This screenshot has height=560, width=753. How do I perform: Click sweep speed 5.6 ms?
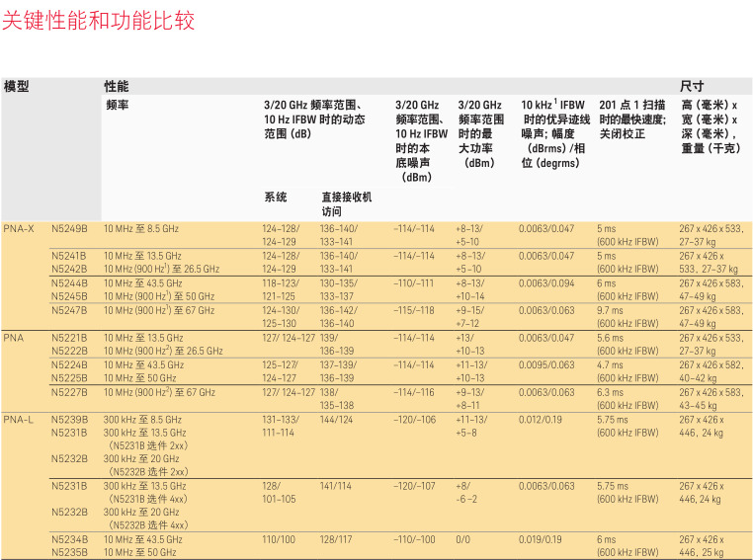(610, 338)
